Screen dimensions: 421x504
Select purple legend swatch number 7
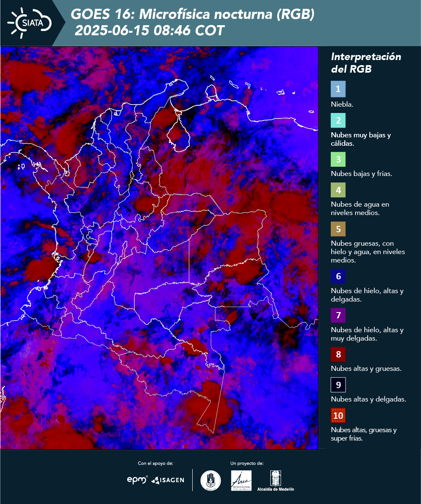338,315
